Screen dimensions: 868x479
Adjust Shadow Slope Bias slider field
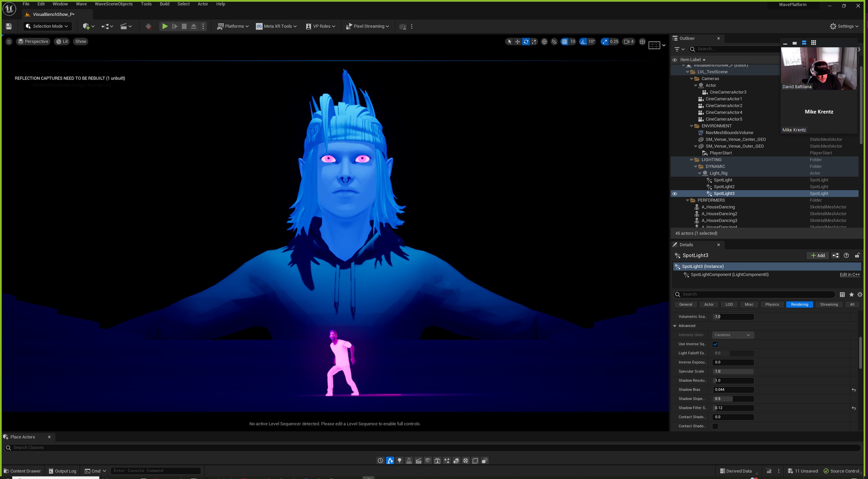tap(733, 399)
